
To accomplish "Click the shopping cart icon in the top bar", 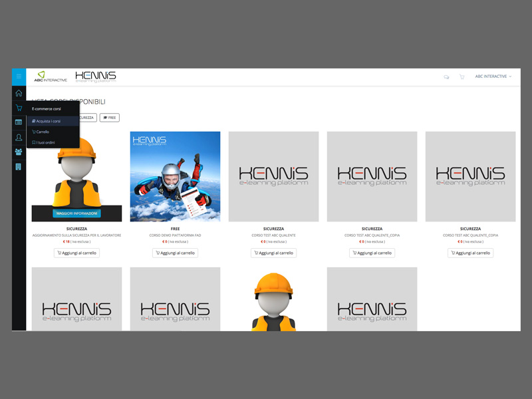I will click(x=462, y=77).
